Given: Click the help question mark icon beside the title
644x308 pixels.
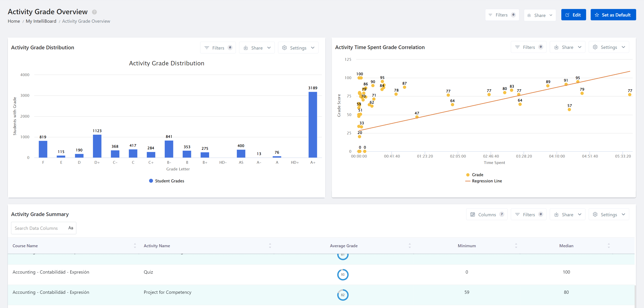Looking at the screenshot, I should point(94,12).
